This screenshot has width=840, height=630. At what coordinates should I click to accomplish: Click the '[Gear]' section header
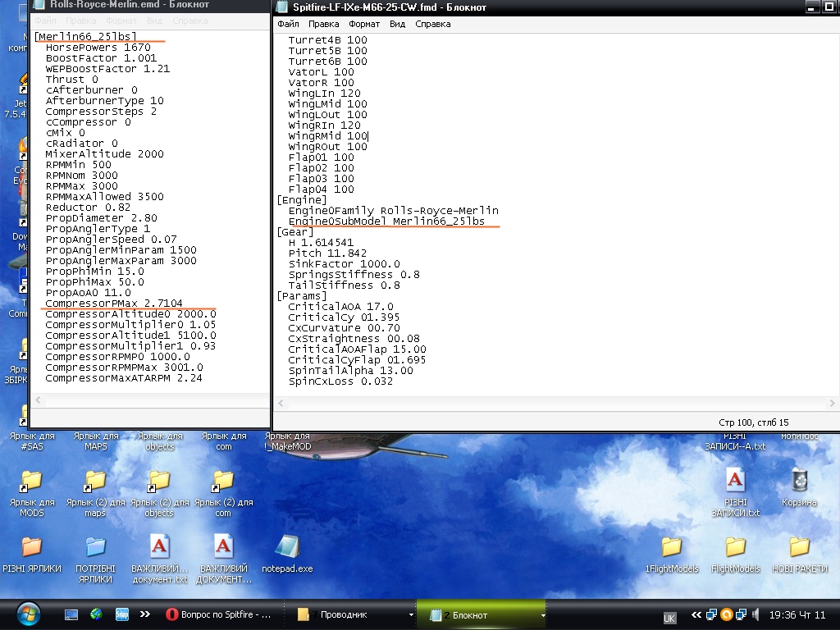[x=295, y=232]
